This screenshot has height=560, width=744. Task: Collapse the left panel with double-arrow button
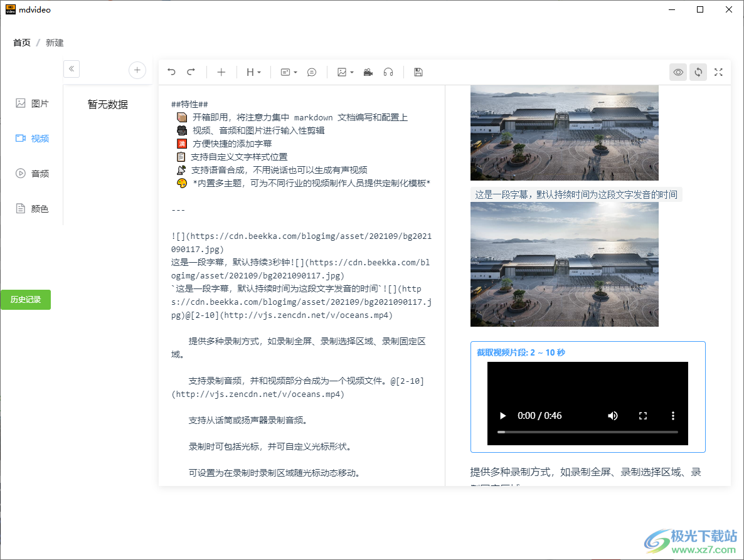click(71, 69)
